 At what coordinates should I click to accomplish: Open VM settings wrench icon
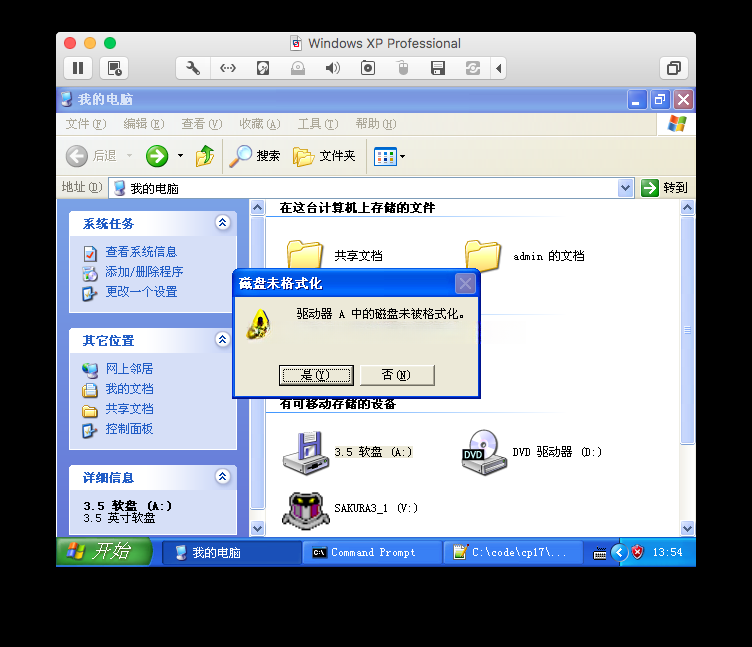pos(193,68)
